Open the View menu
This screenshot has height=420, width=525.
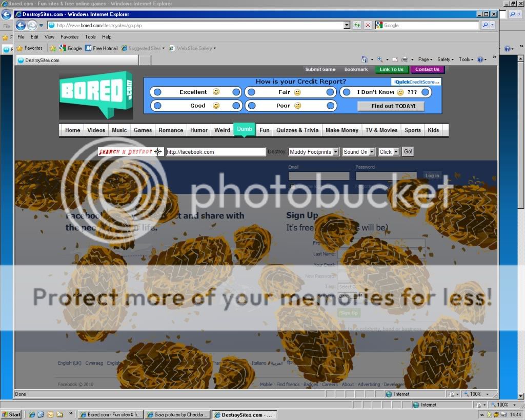tap(49, 37)
